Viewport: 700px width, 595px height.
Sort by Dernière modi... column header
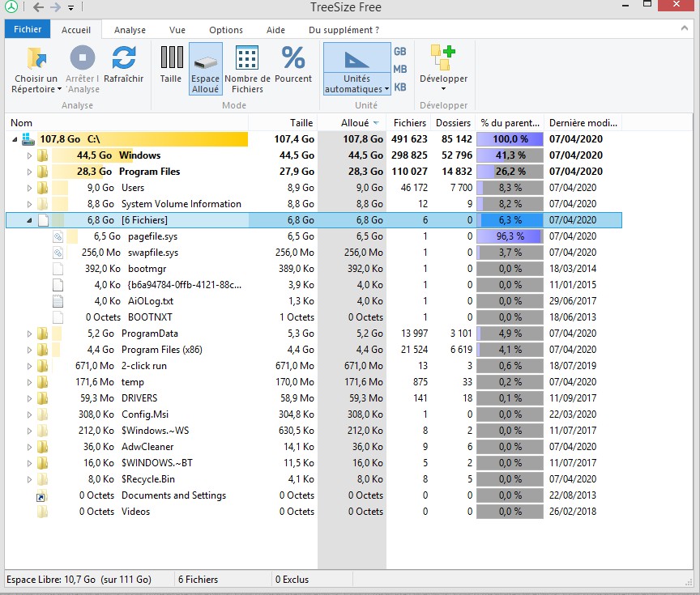click(x=583, y=123)
